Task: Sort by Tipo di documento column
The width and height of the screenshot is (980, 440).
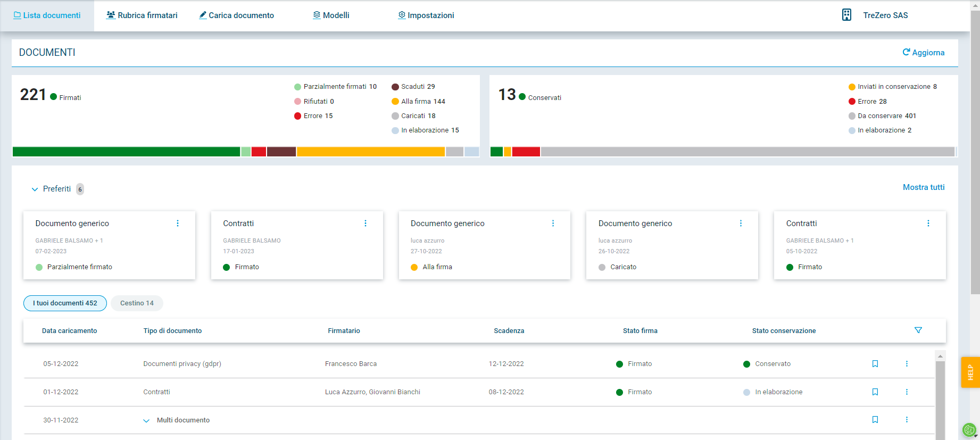Action: (172, 331)
